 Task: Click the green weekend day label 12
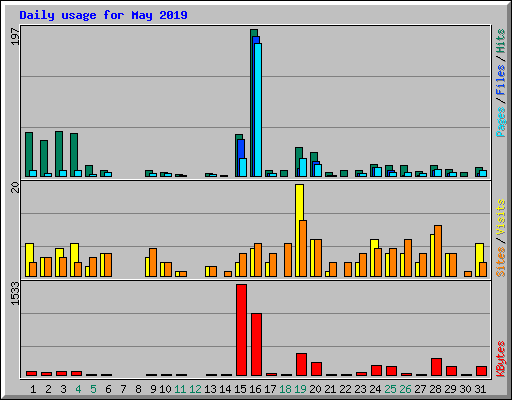(x=195, y=389)
